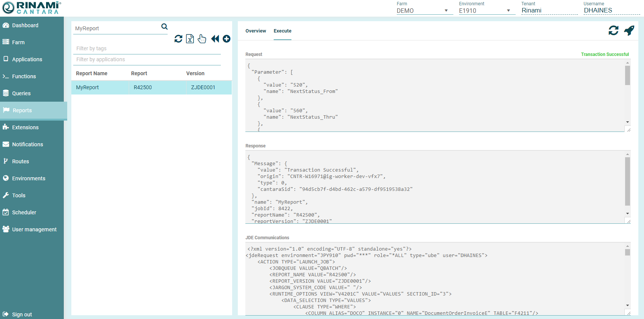Open Scheduler from the sidebar

click(x=24, y=212)
